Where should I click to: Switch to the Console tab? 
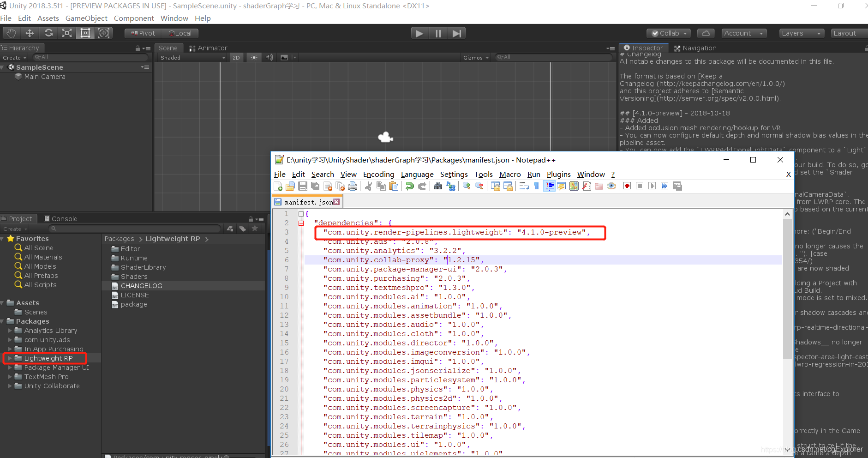[x=60, y=219]
